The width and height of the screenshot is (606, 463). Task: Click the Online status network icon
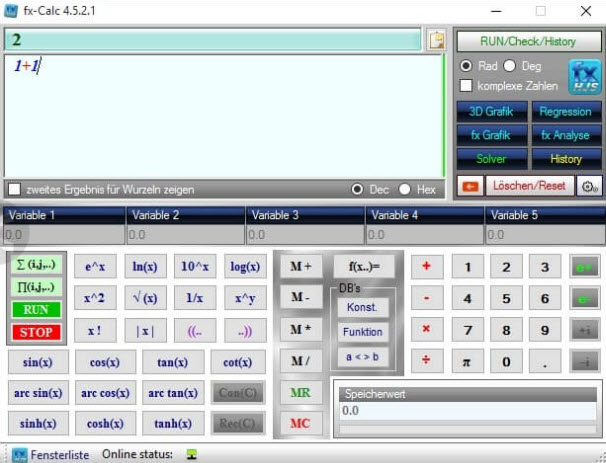(191, 454)
